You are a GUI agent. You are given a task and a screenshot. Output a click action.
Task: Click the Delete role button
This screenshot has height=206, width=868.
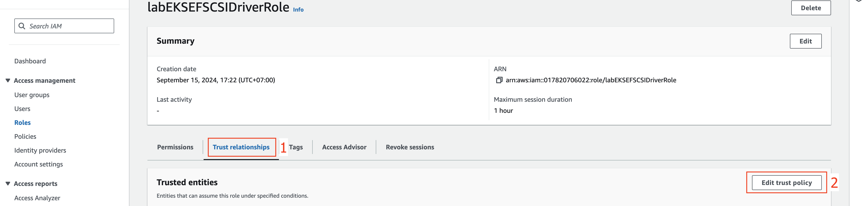[x=811, y=8]
